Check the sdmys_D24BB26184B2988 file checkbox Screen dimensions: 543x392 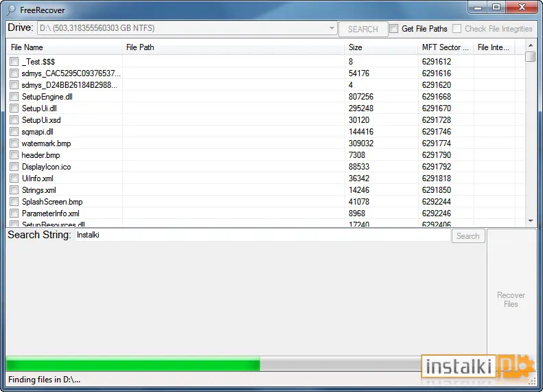[14, 85]
